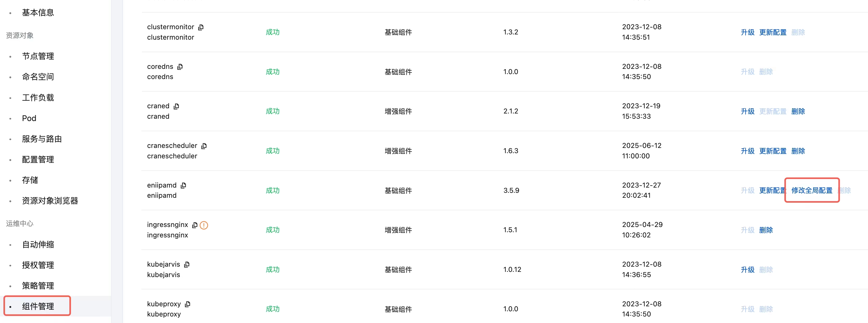Go to 节点管理 sidebar item

click(x=38, y=56)
